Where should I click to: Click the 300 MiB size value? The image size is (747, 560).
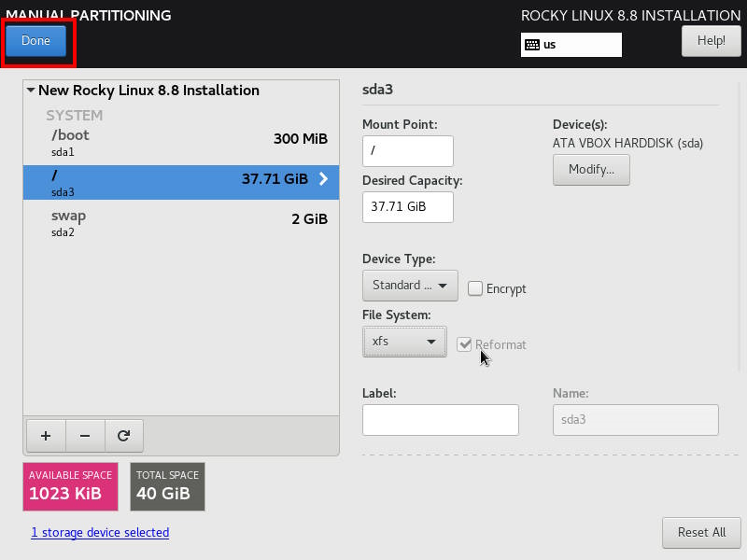[x=301, y=138]
